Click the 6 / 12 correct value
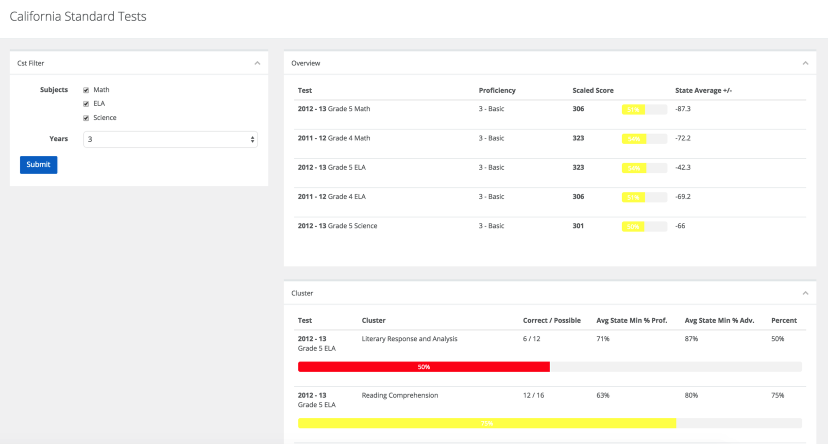The width and height of the screenshot is (828, 444). [531, 339]
